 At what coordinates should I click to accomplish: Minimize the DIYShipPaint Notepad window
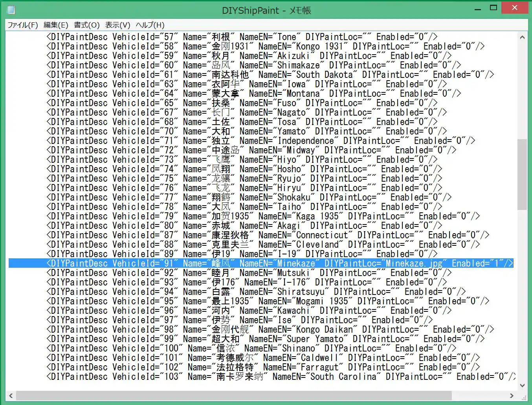[x=478, y=8]
